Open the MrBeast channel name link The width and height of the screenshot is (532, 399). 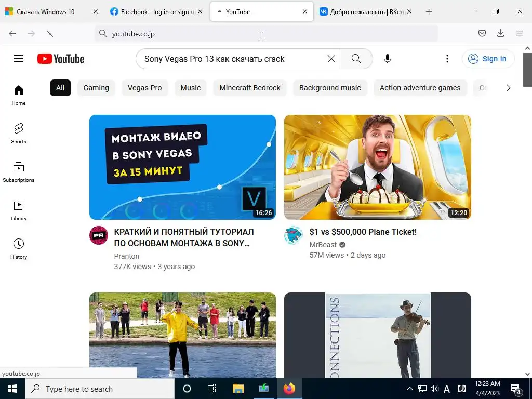(323, 245)
